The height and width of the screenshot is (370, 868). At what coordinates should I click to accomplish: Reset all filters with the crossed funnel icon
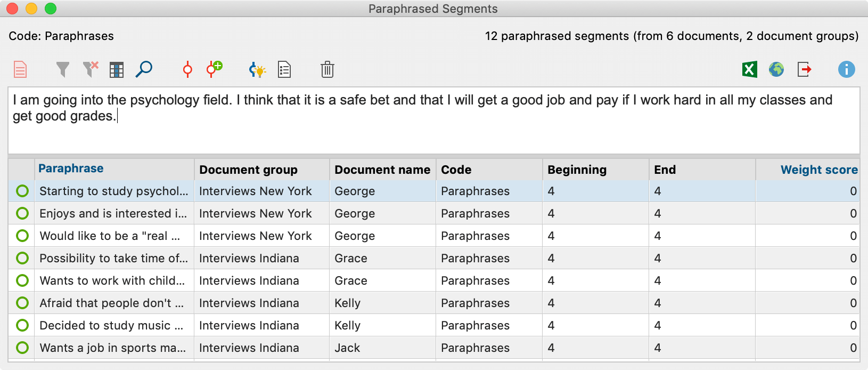[91, 69]
